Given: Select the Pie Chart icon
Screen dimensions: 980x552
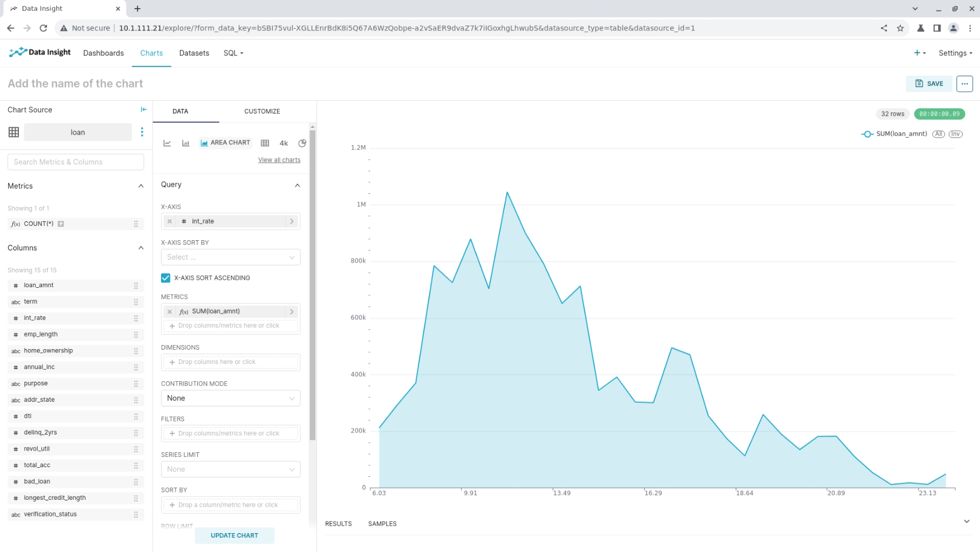Looking at the screenshot, I should click(x=302, y=143).
